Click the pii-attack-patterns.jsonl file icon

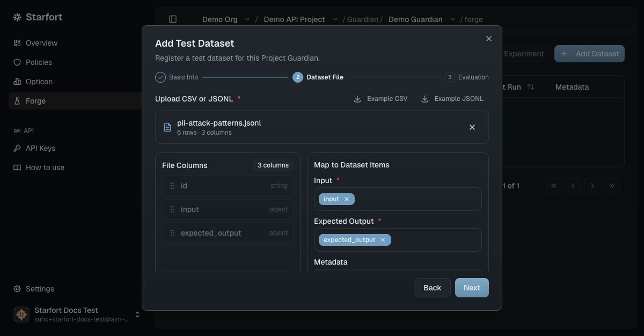point(167,127)
